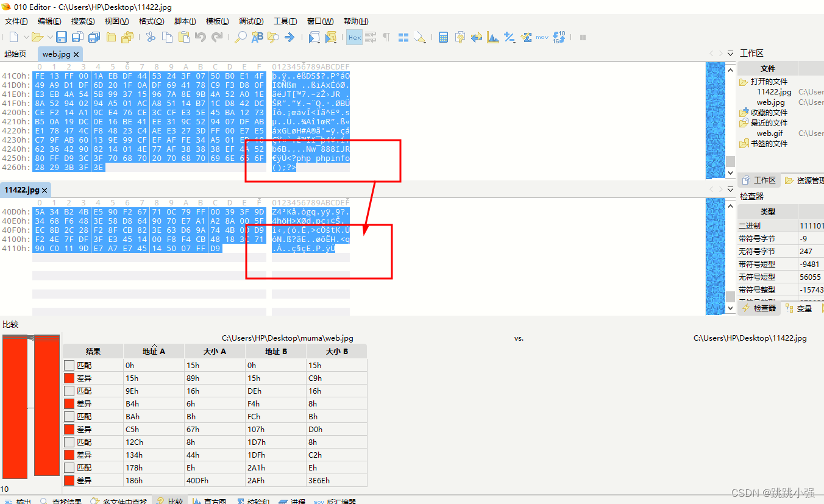Viewport: 824px width, 504px height.
Task: Click the Hex Operations plus-minus icon
Action: coord(510,37)
